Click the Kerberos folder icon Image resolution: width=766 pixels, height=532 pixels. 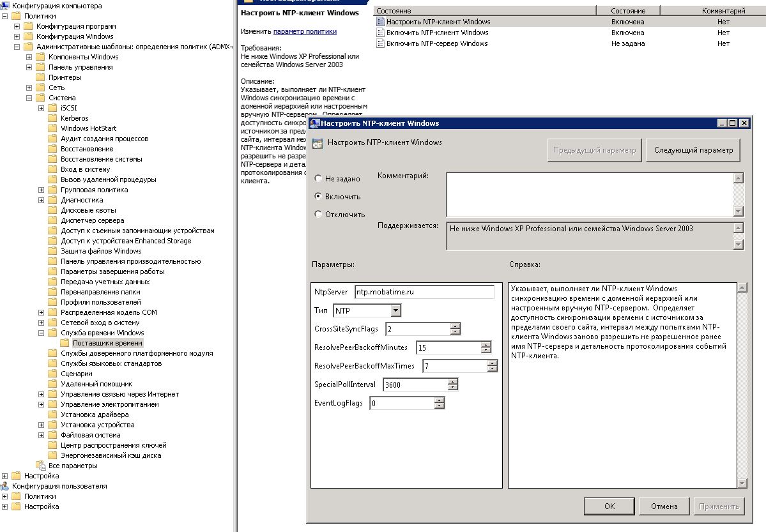click(x=52, y=118)
